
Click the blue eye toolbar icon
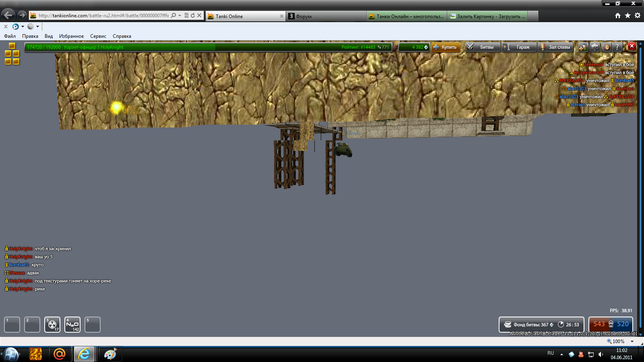coord(16,27)
